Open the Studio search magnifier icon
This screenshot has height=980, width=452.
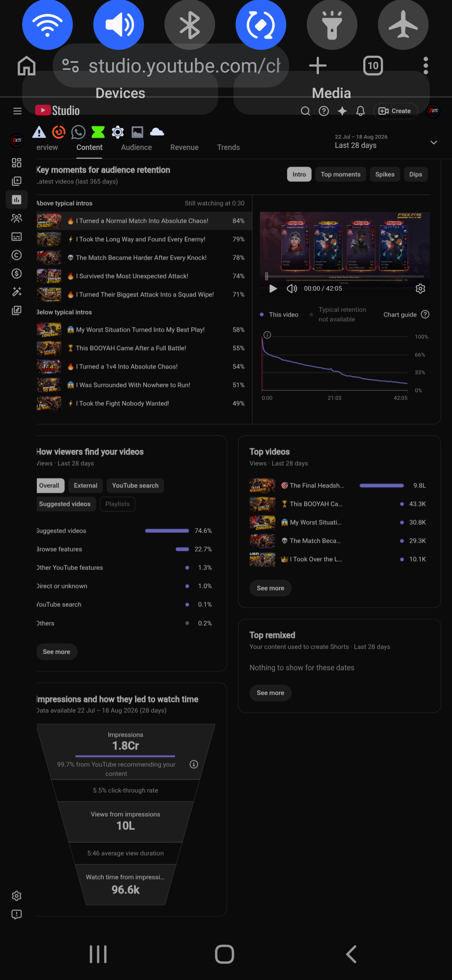click(306, 111)
